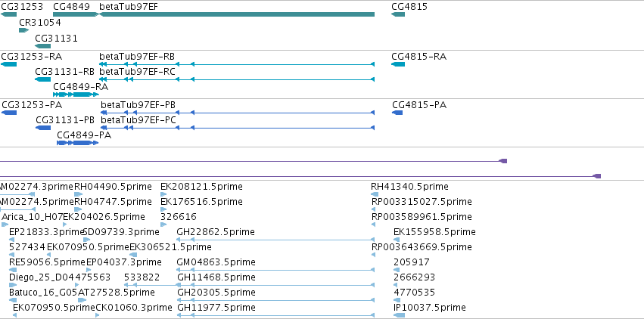This screenshot has width=644, height=319.
Task: Select the CG31253 gene arrow
Action: coord(8,14)
